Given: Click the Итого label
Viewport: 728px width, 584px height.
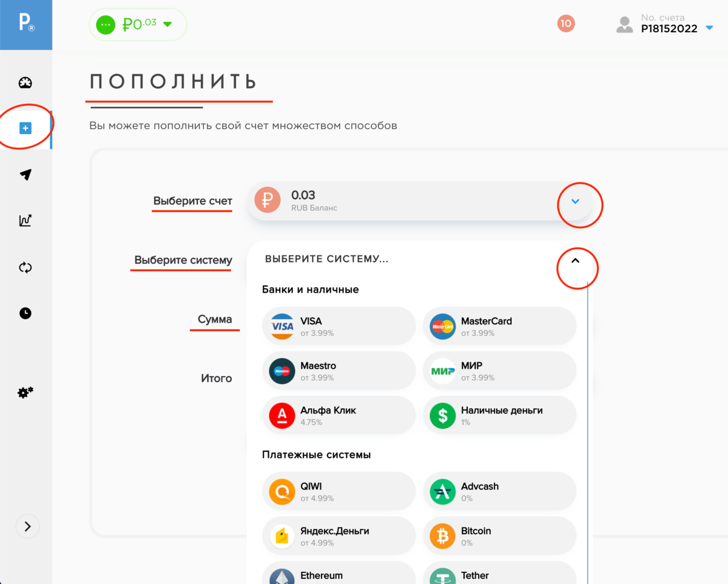Looking at the screenshot, I should pyautogui.click(x=217, y=378).
